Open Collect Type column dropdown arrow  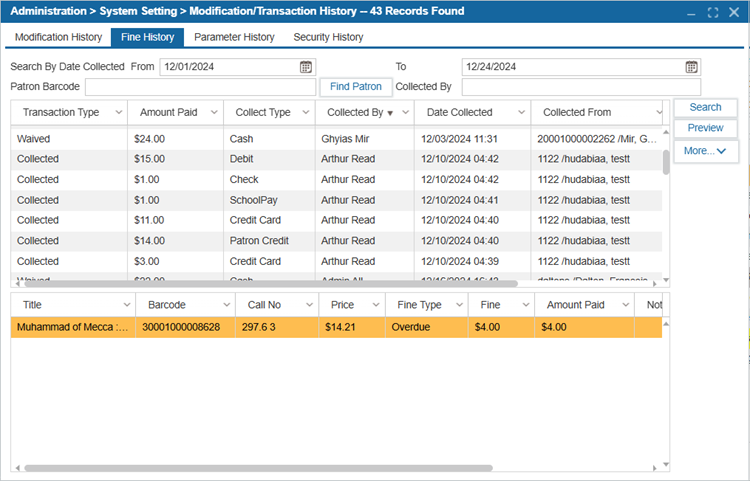pos(306,112)
